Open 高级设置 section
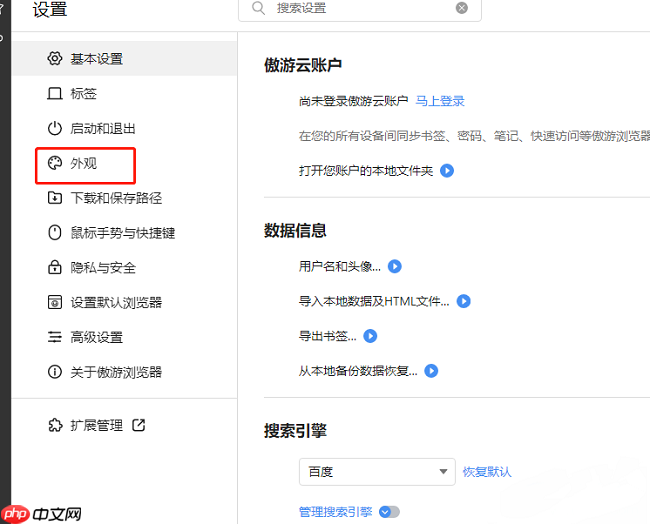This screenshot has width=650, height=524. tap(124, 337)
